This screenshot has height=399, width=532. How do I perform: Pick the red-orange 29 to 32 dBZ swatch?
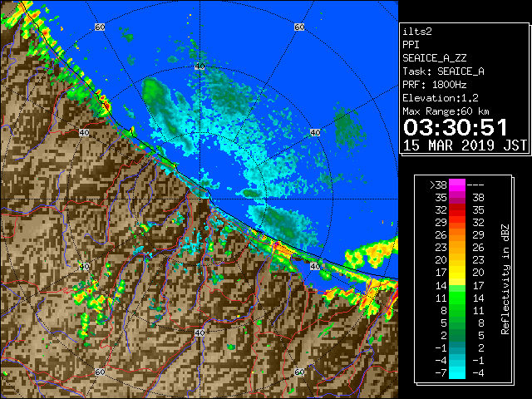[457, 223]
